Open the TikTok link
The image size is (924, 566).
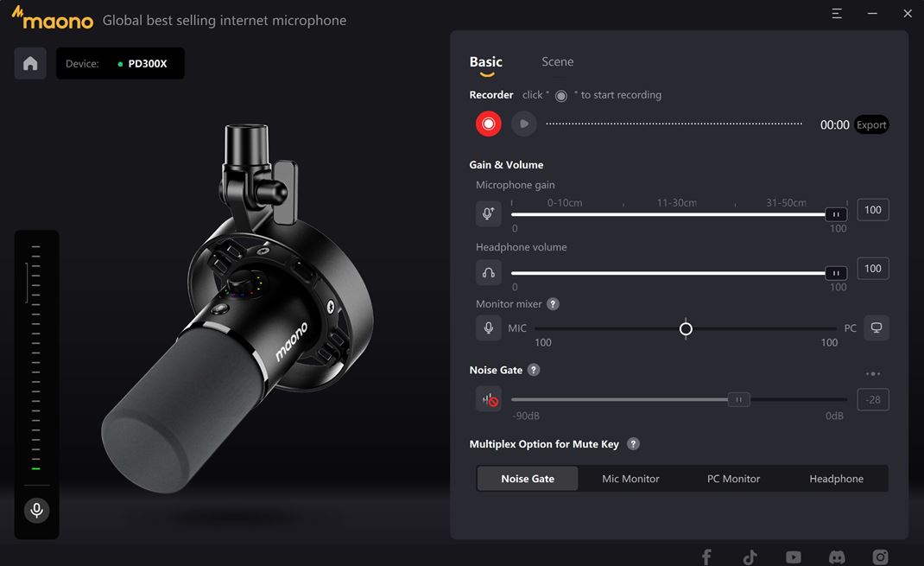[750, 557]
